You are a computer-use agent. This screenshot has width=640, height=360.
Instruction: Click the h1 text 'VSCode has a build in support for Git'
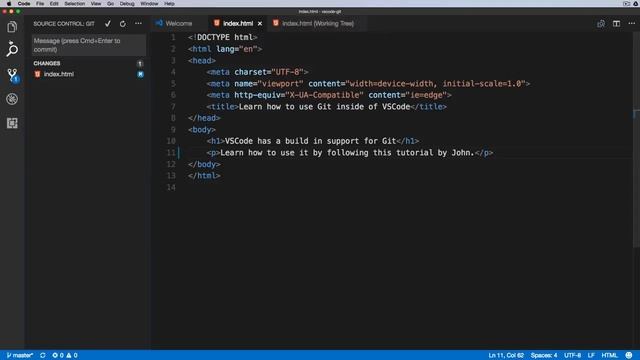pyautogui.click(x=311, y=141)
